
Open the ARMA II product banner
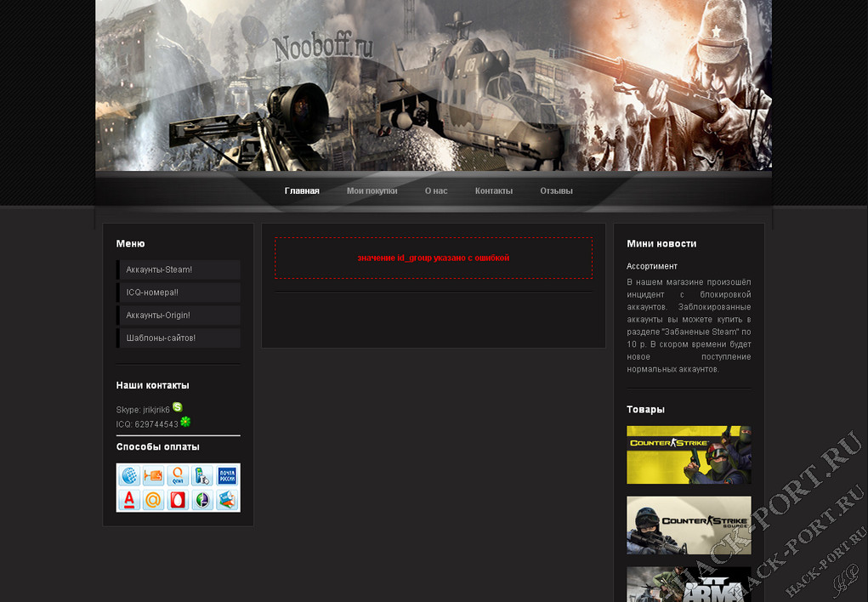pos(689,584)
